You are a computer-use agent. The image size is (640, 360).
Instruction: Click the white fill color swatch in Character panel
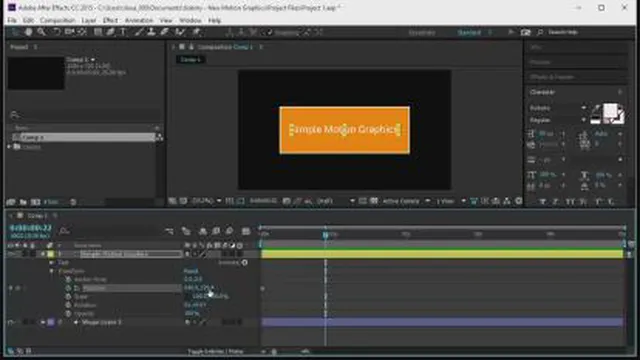[x=610, y=111]
